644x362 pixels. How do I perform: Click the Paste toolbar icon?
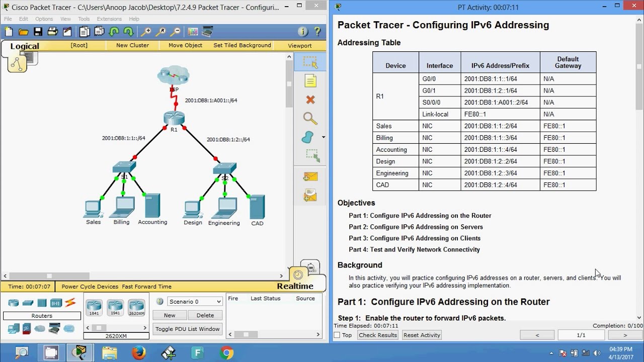pyautogui.click(x=99, y=32)
